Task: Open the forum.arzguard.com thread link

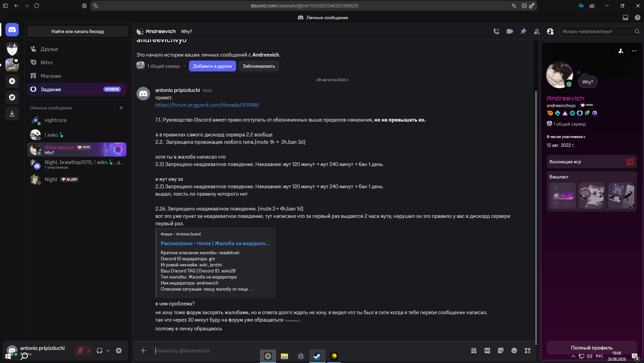Action: 207,105
